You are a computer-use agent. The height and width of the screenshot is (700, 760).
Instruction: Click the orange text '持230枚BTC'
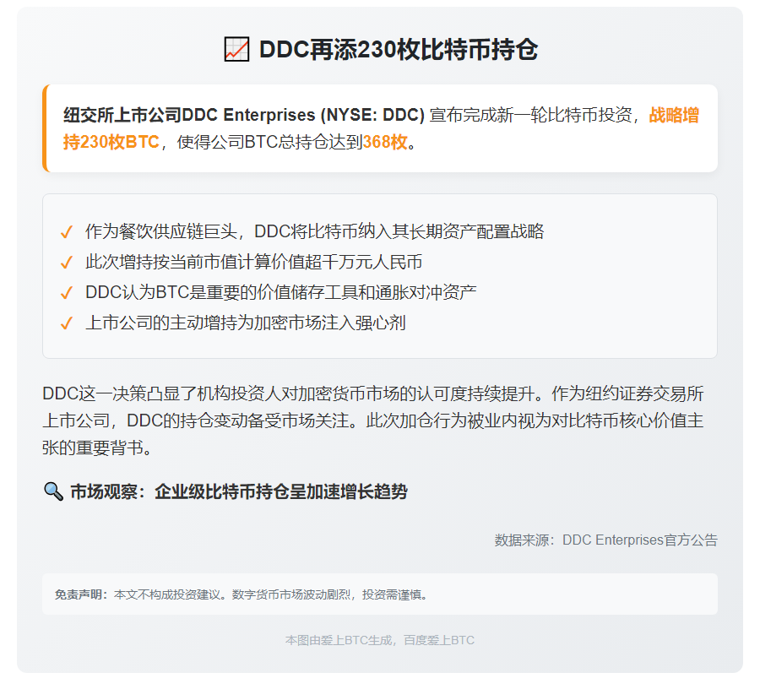[111, 142]
